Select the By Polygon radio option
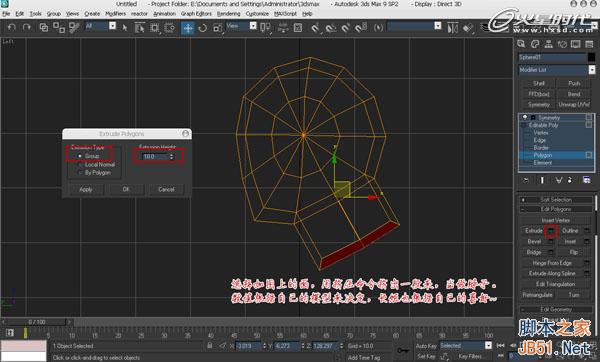Screen dimensions: 600x362 [80, 173]
